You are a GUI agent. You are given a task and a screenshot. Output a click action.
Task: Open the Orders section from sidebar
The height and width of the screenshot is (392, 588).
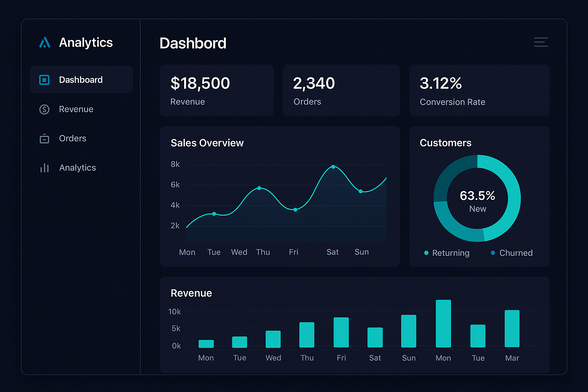tap(72, 139)
